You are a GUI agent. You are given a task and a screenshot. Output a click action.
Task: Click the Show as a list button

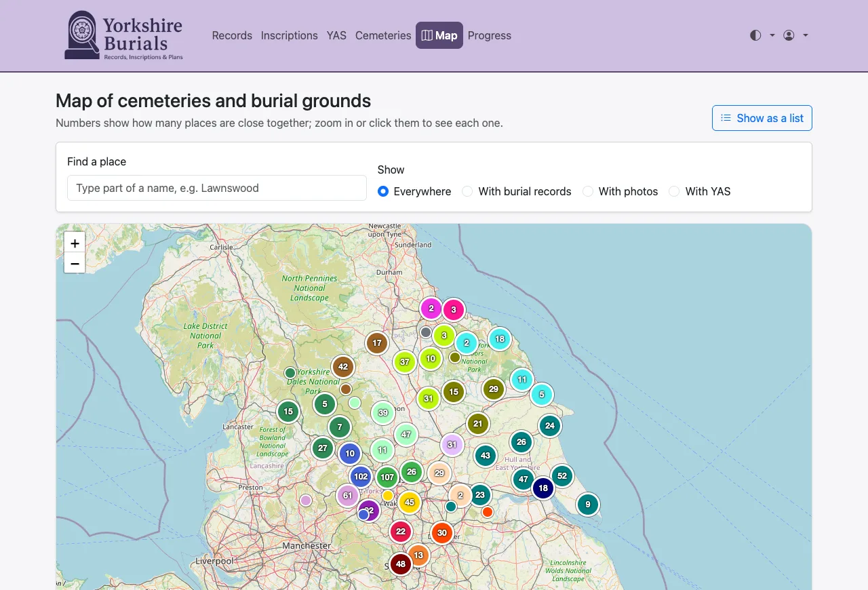coord(762,118)
